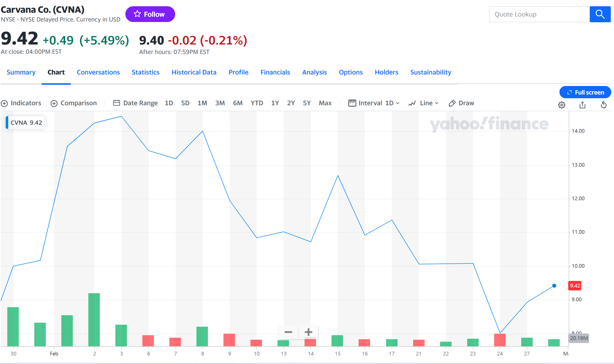Click the Quote Lookup input field
The width and height of the screenshot is (614, 364).
click(539, 14)
